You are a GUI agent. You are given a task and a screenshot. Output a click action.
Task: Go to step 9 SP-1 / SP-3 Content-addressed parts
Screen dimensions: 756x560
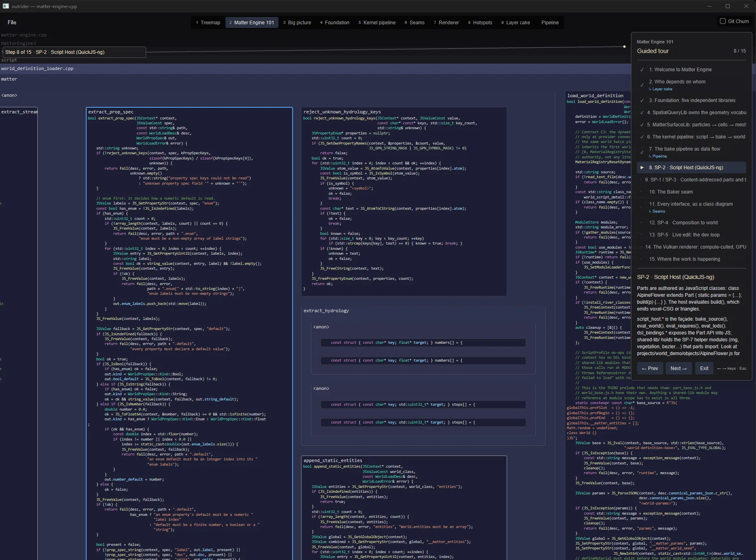pyautogui.click(x=692, y=180)
